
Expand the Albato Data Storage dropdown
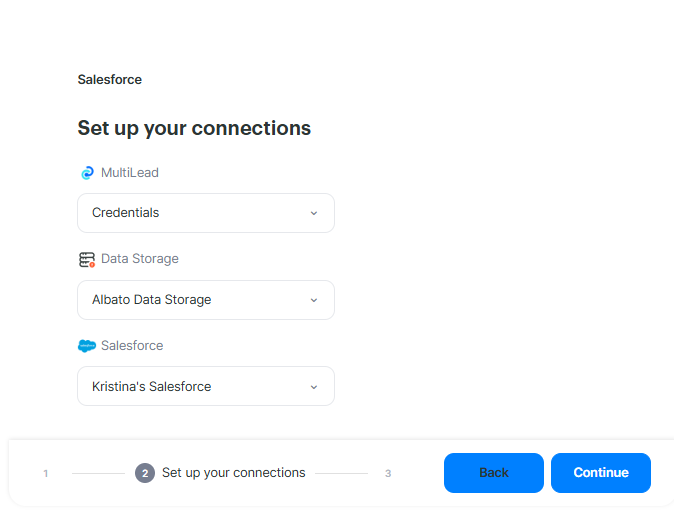pos(205,300)
